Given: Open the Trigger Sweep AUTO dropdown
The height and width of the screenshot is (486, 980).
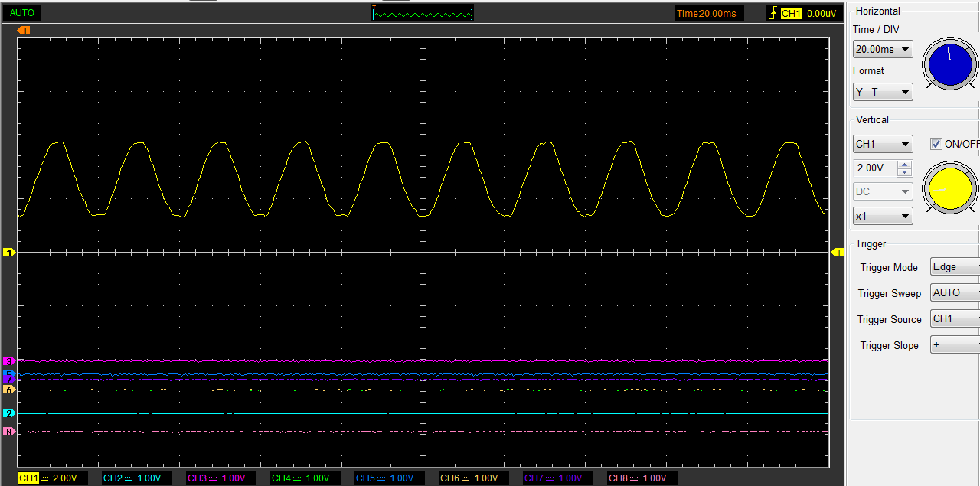Looking at the screenshot, I should (954, 293).
